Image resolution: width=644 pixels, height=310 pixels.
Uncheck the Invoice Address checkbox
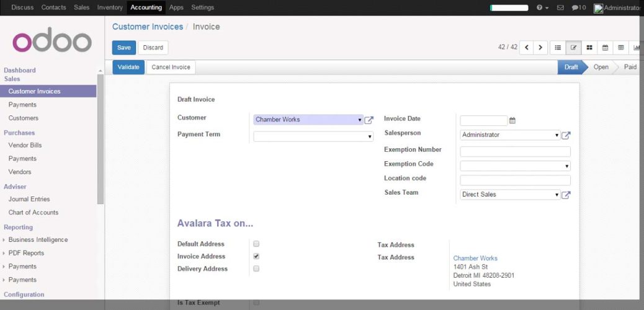[256, 256]
